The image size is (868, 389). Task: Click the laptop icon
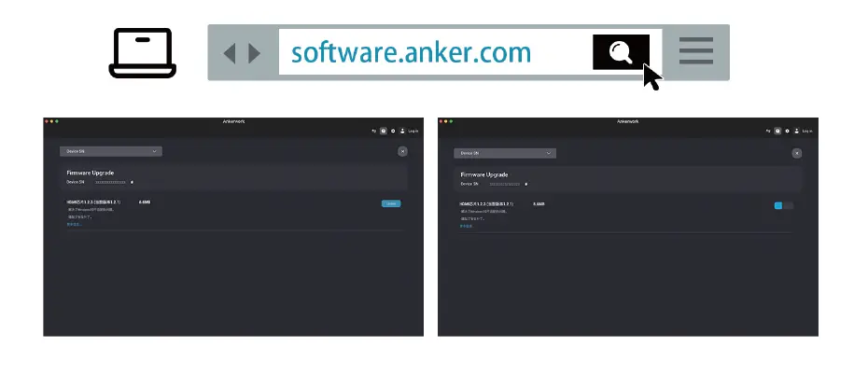[x=142, y=53]
